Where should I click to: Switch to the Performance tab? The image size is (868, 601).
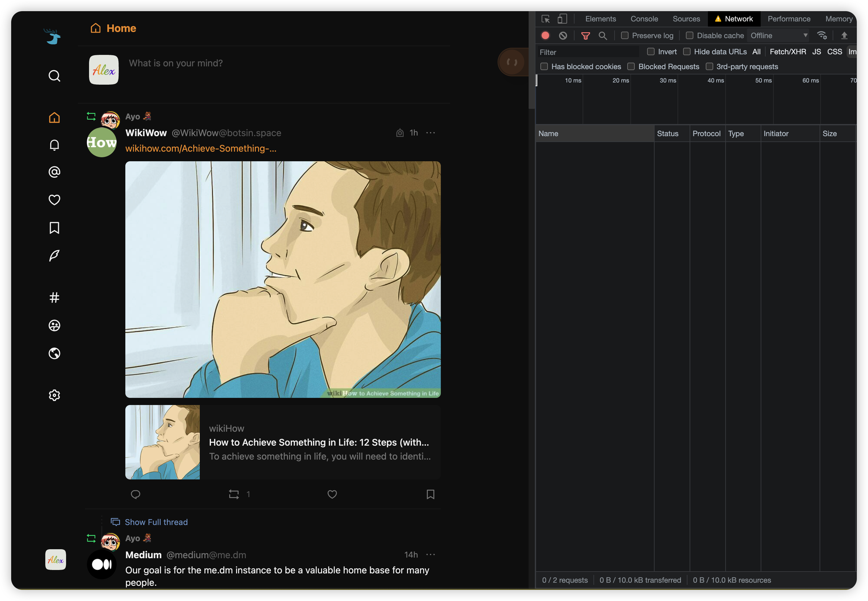pos(789,19)
